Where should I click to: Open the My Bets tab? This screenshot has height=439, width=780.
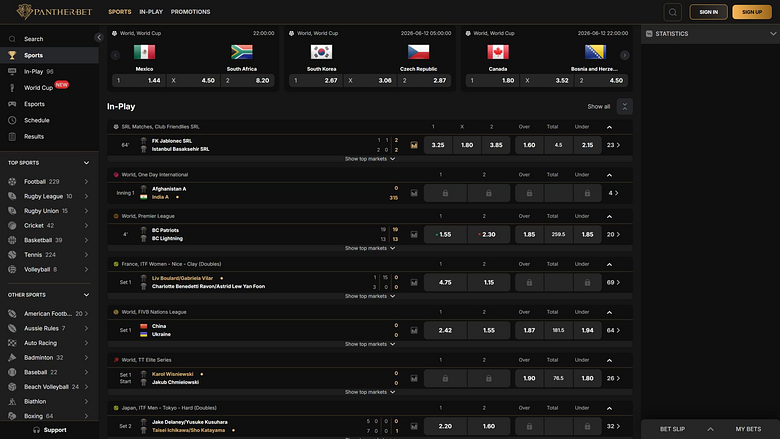(748, 429)
